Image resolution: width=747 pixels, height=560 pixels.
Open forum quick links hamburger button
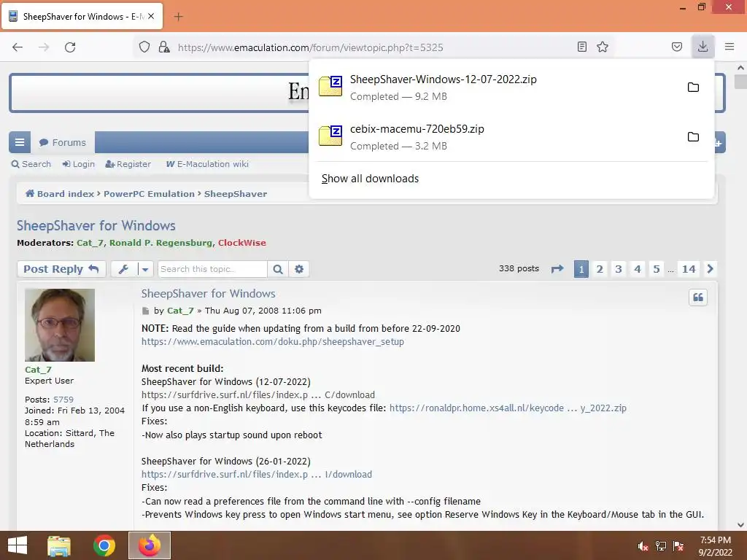pyautogui.click(x=20, y=142)
